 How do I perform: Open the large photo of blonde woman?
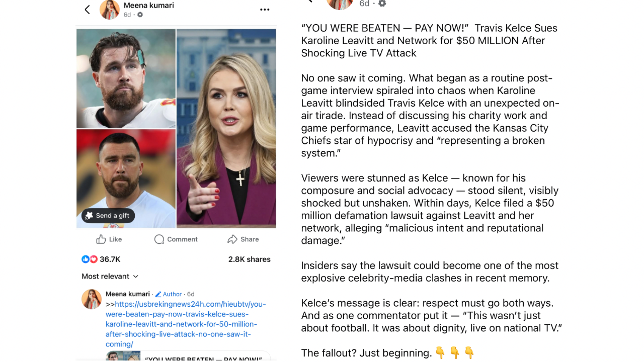click(x=226, y=128)
